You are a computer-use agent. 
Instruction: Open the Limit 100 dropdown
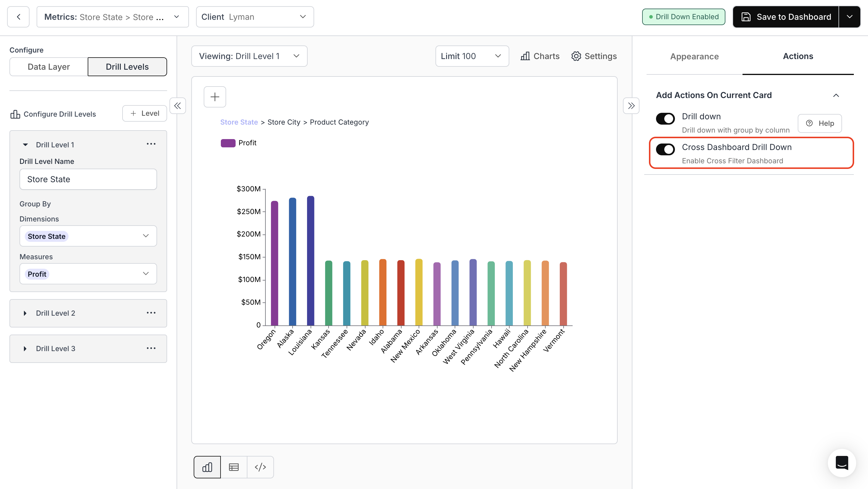[x=472, y=56]
